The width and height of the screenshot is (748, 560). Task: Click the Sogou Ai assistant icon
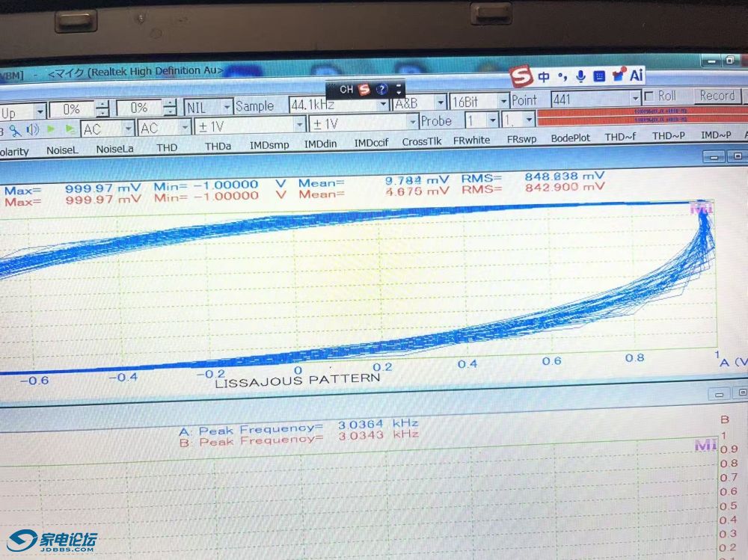click(637, 75)
